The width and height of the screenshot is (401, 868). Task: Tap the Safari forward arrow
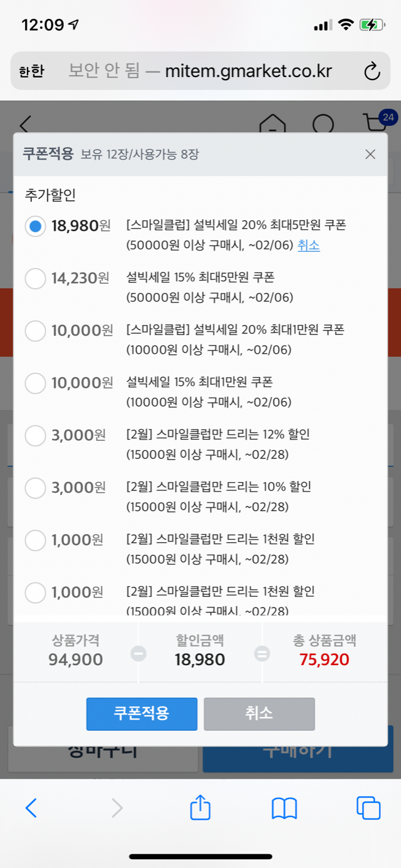click(117, 809)
